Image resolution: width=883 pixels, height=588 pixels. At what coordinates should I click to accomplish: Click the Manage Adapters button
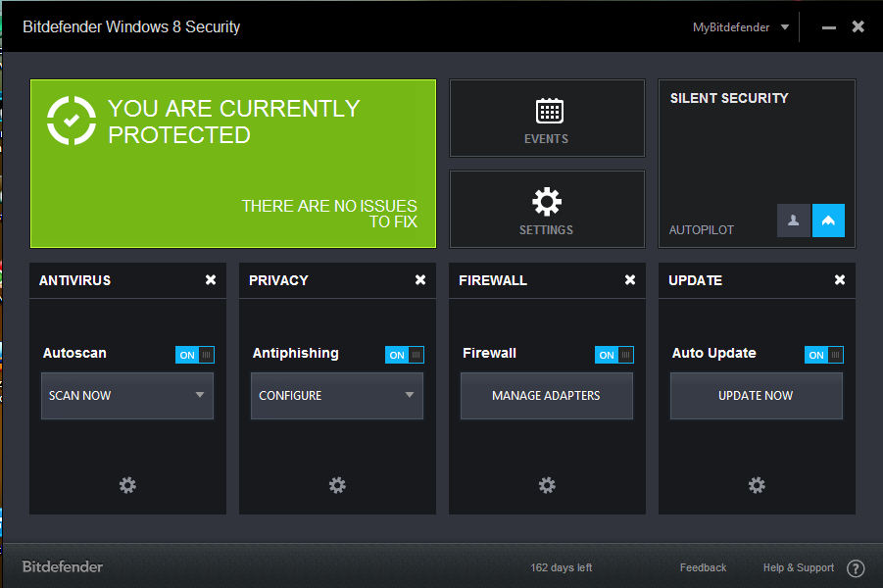pyautogui.click(x=547, y=395)
